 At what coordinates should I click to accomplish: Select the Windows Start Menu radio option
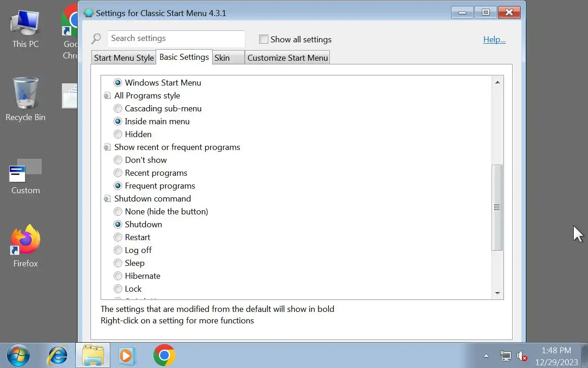coord(118,83)
